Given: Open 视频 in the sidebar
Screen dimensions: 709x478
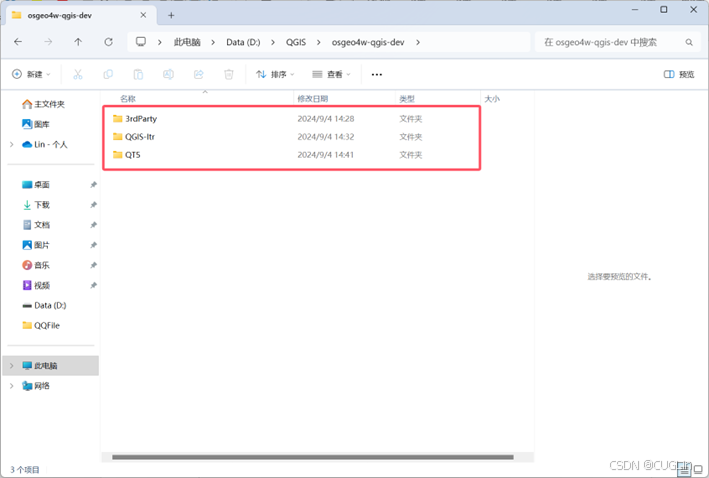Looking at the screenshot, I should (36, 285).
